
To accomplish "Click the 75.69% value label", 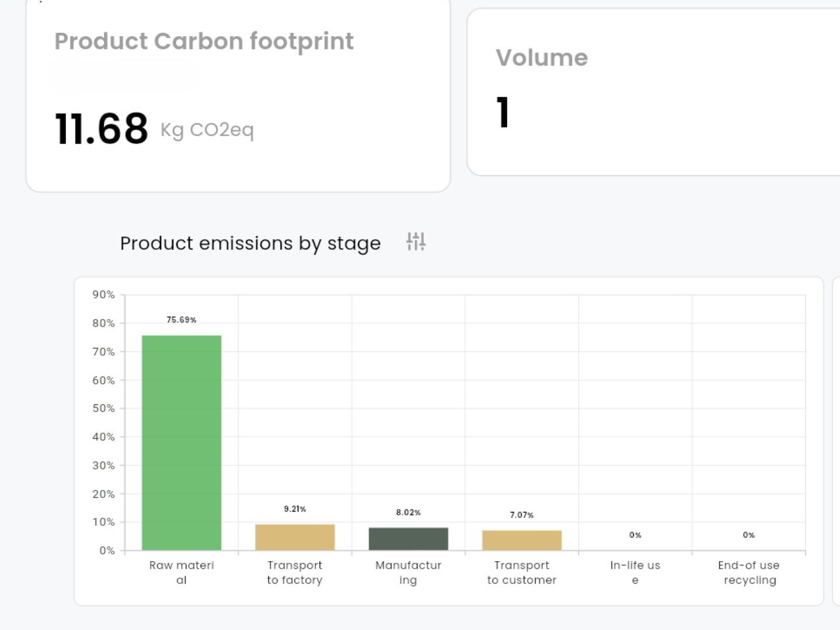I will (182, 319).
